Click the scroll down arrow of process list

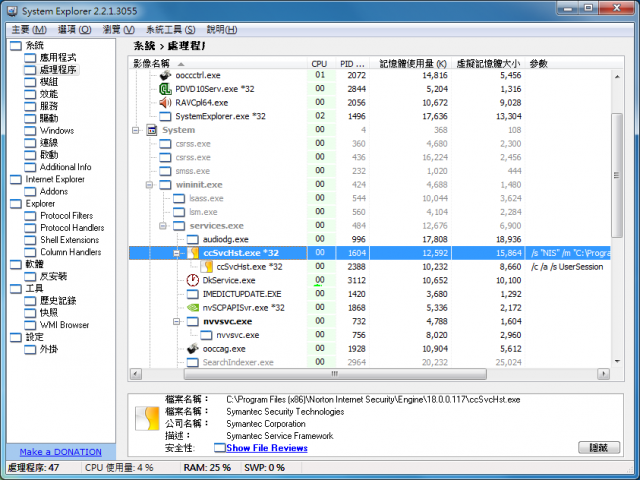tap(617, 361)
